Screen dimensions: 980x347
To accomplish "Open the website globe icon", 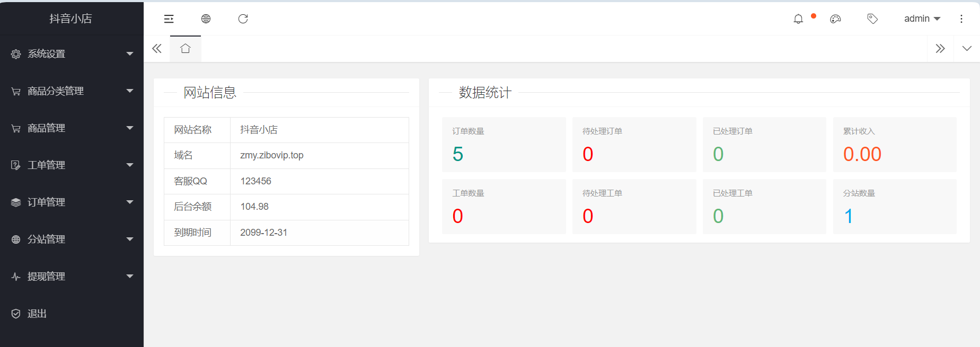I will pos(206,19).
